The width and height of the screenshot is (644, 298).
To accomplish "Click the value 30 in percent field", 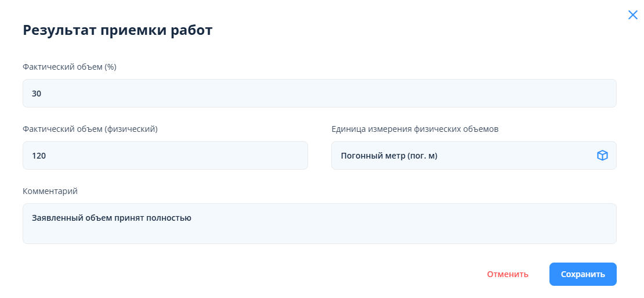I will click(37, 94).
